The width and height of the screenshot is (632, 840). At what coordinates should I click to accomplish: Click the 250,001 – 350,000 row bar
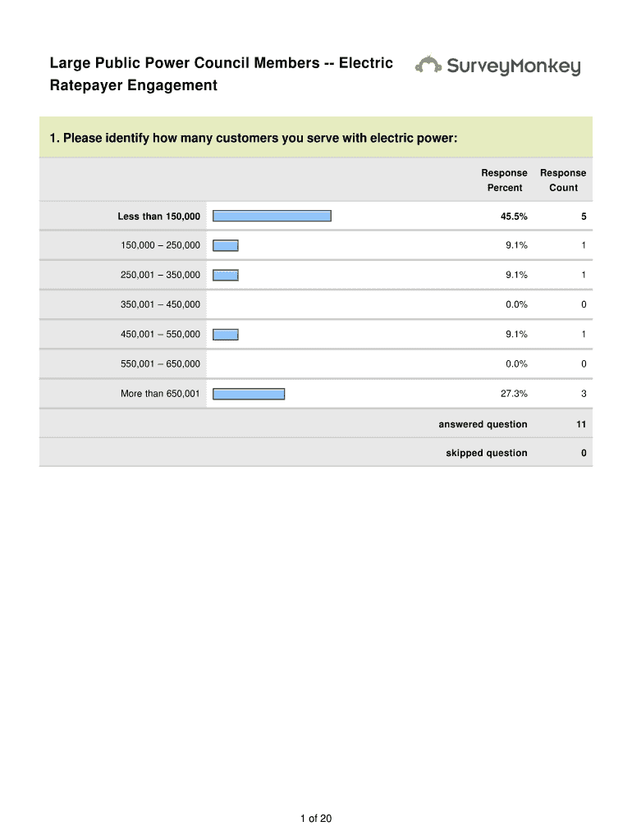pyautogui.click(x=226, y=275)
